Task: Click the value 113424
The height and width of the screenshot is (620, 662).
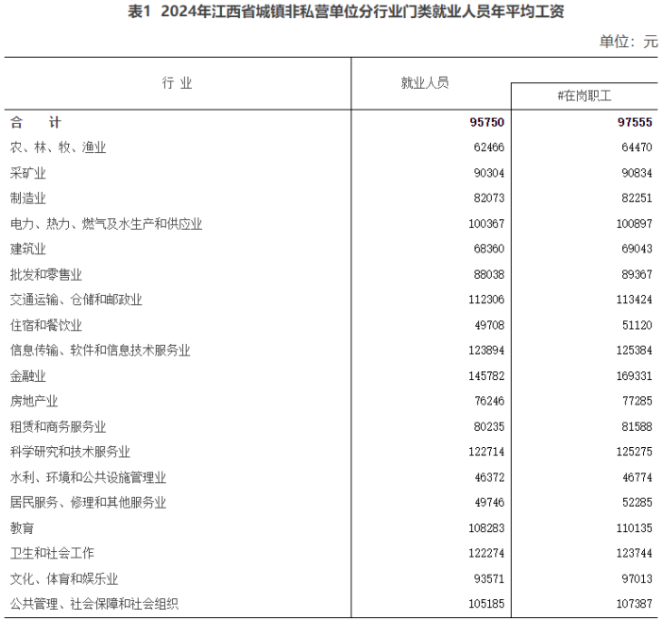Action: [634, 299]
